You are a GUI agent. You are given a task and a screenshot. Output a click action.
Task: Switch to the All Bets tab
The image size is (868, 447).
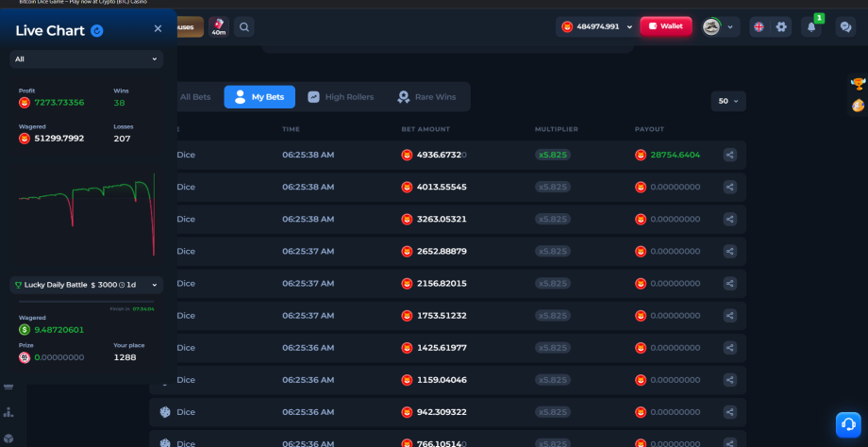click(195, 97)
